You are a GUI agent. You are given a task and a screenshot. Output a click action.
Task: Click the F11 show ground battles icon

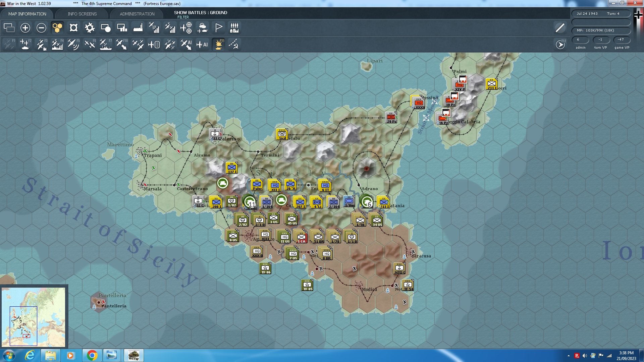219,44
